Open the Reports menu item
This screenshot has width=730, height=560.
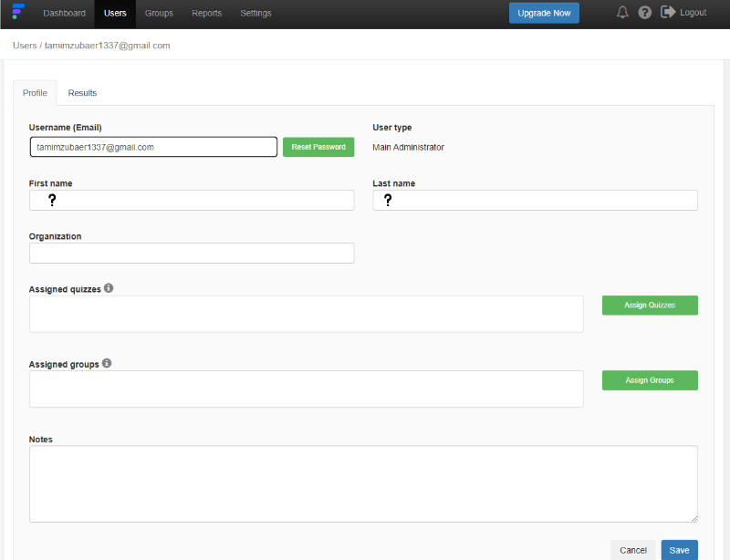pyautogui.click(x=207, y=13)
